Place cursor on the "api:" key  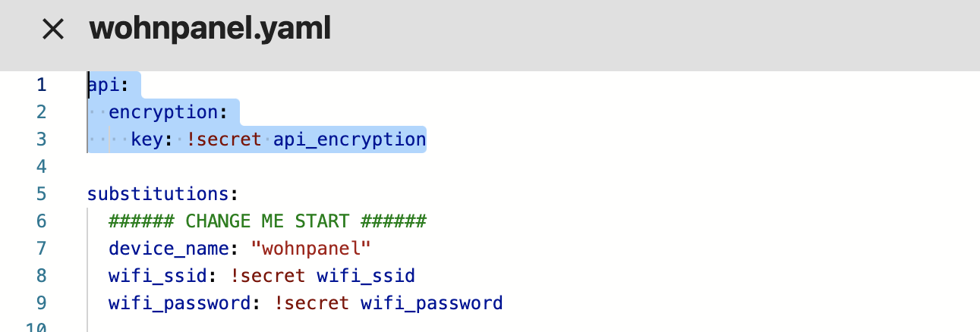pos(104,85)
